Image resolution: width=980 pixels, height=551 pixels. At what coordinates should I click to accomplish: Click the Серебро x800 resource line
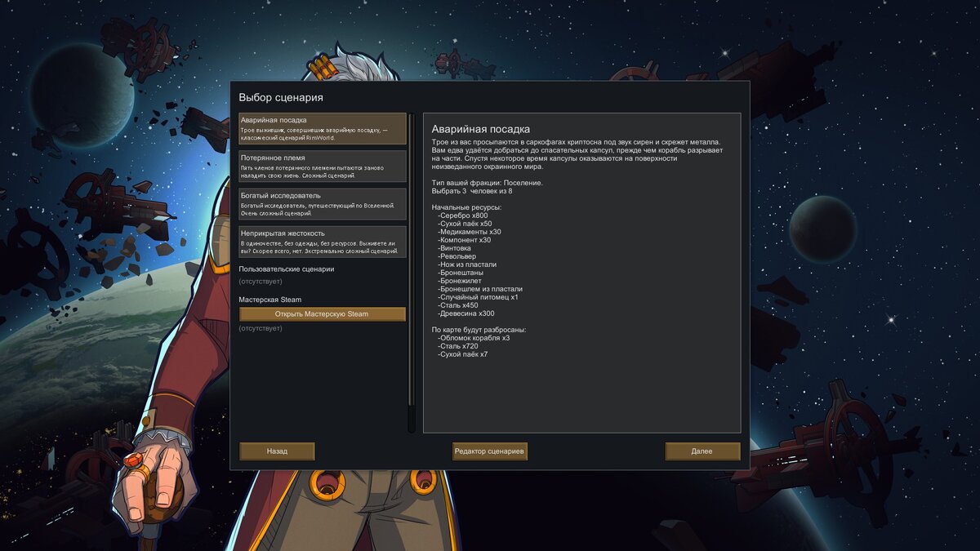click(x=463, y=216)
